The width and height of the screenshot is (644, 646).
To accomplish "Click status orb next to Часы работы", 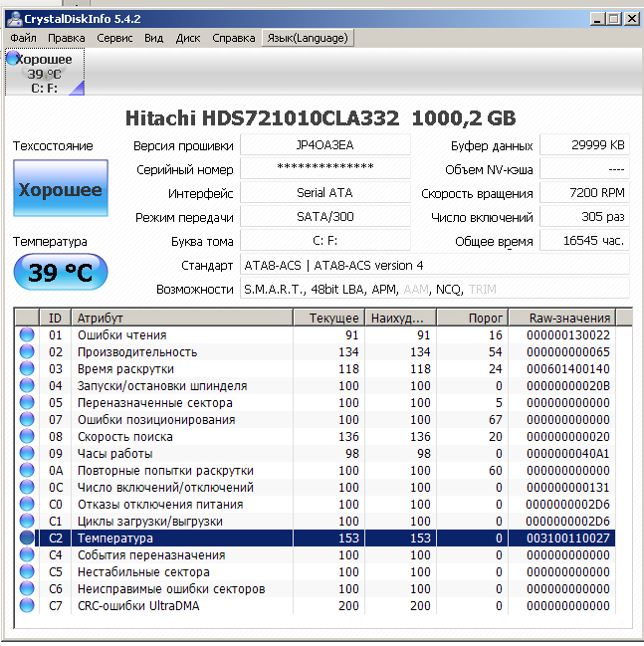I will tap(27, 454).
